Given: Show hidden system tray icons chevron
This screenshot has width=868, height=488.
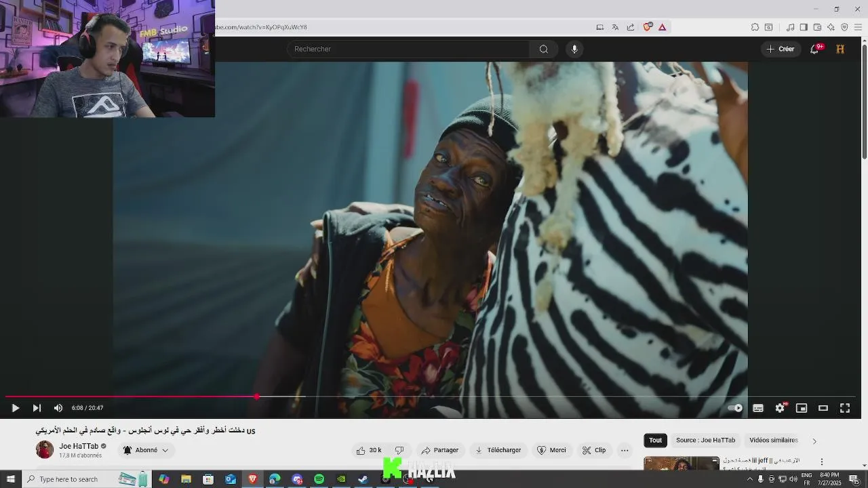Looking at the screenshot, I should coord(749,479).
